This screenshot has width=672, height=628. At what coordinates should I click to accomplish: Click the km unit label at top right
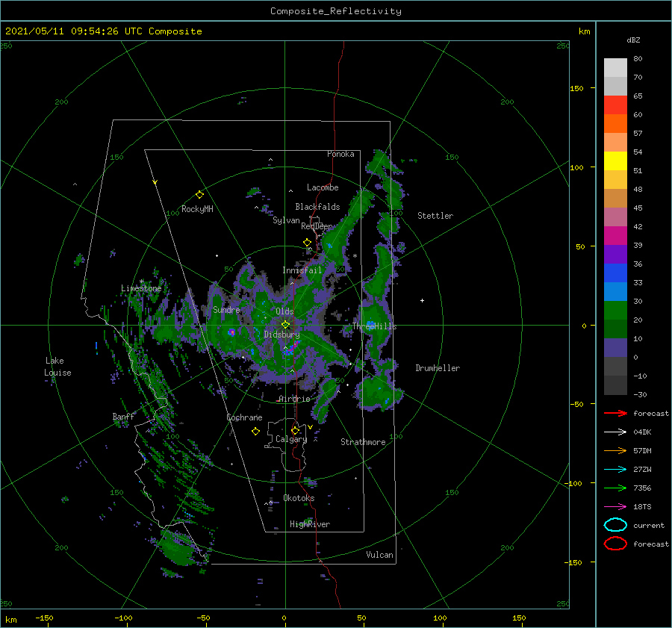coord(585,31)
